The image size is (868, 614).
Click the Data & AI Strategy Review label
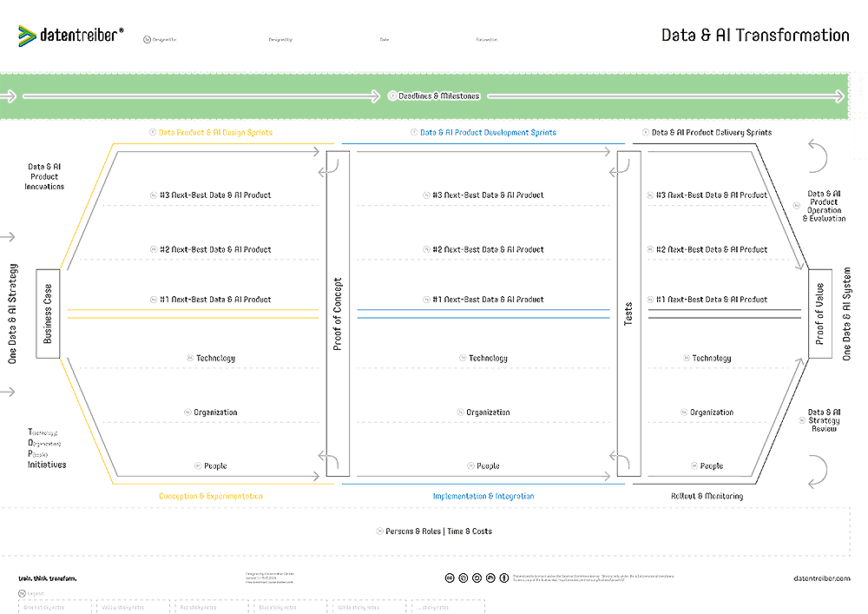pyautogui.click(x=824, y=420)
